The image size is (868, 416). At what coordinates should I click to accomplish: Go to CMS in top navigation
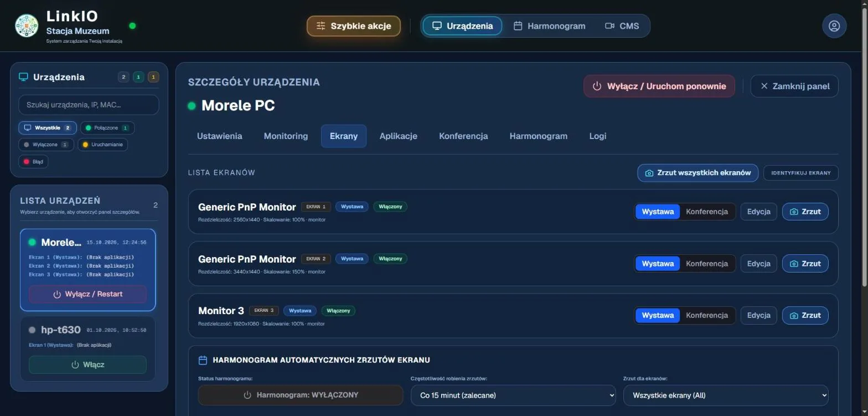[622, 26]
